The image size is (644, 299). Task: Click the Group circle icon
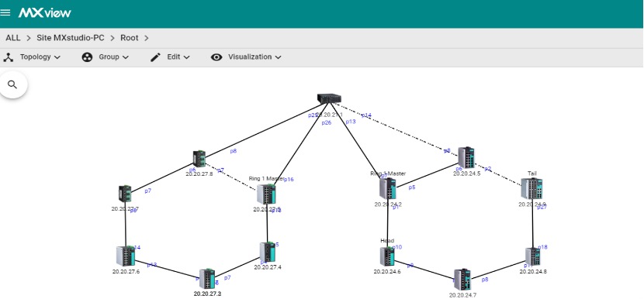click(x=87, y=57)
